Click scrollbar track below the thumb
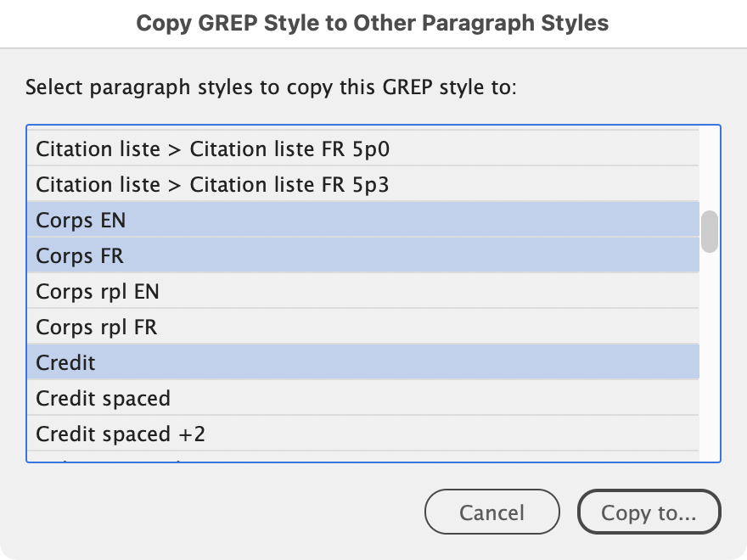Image resolution: width=747 pixels, height=560 pixels. point(709,356)
